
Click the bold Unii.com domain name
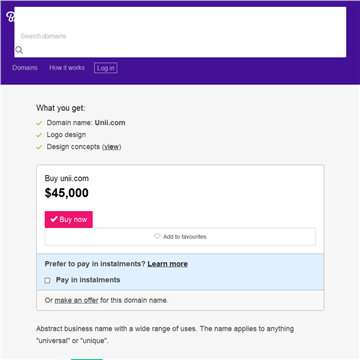click(110, 123)
